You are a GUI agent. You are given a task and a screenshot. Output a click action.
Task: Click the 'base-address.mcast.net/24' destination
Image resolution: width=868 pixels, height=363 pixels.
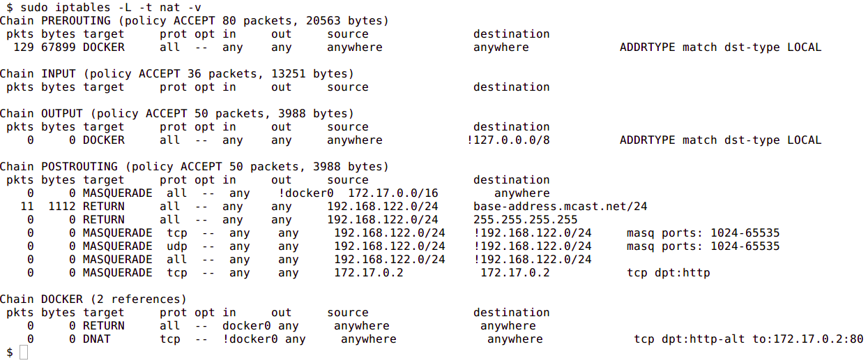[560, 207]
